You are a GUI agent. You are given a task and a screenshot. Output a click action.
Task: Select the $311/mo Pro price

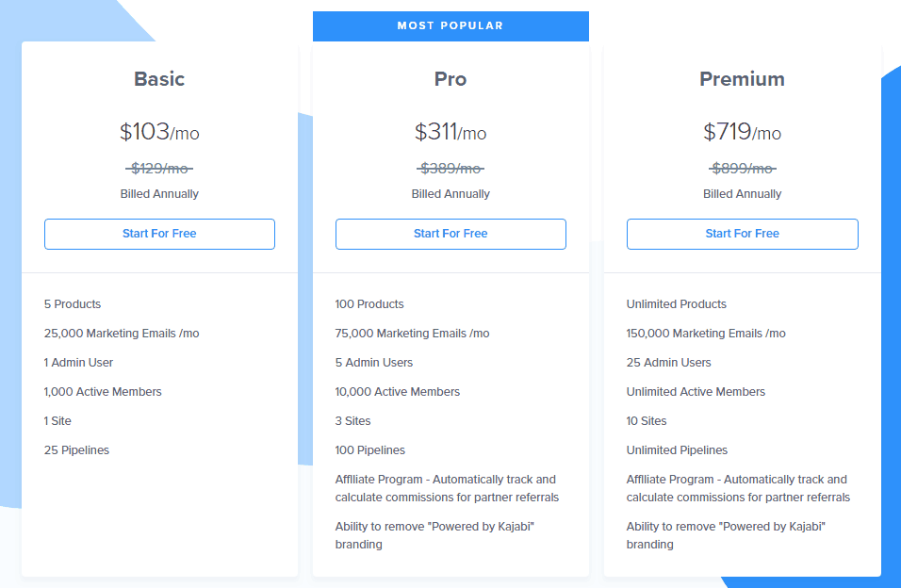pos(450,132)
